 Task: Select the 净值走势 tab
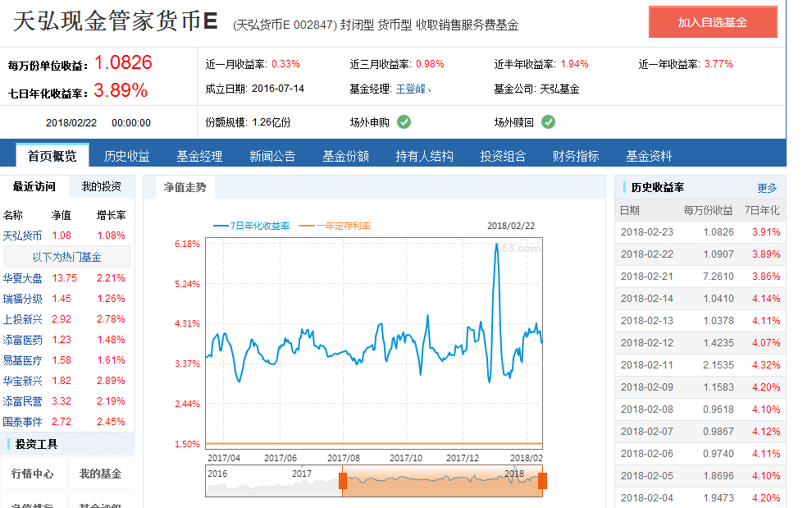point(186,187)
